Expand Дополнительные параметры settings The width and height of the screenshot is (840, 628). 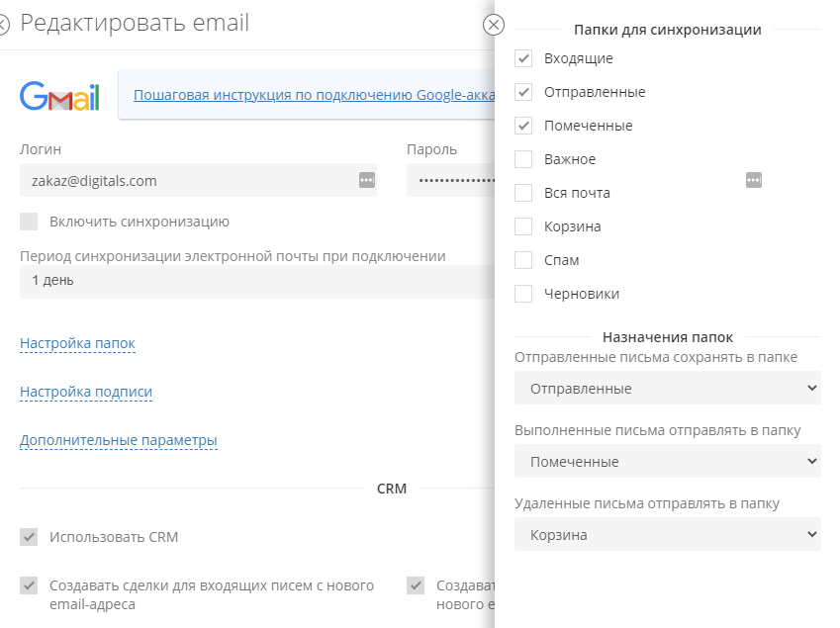(x=119, y=440)
